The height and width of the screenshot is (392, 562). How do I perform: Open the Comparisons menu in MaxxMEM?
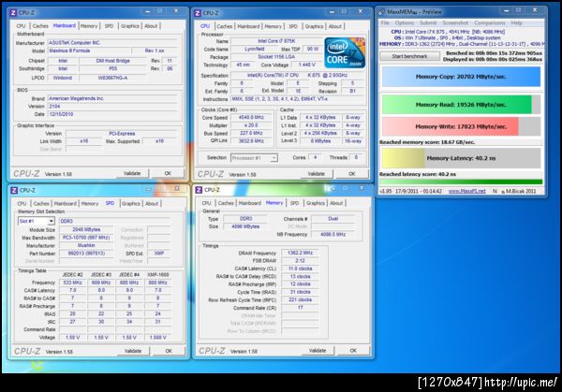point(490,22)
